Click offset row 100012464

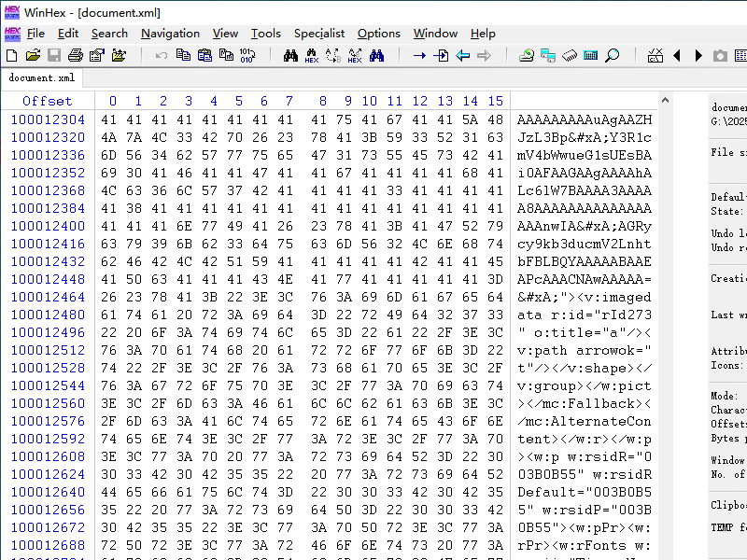tap(48, 297)
